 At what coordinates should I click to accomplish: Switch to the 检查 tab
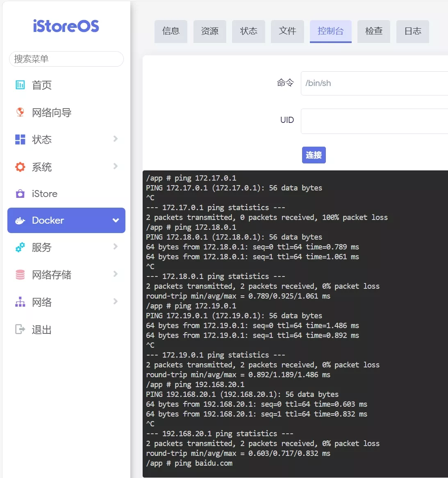(374, 32)
